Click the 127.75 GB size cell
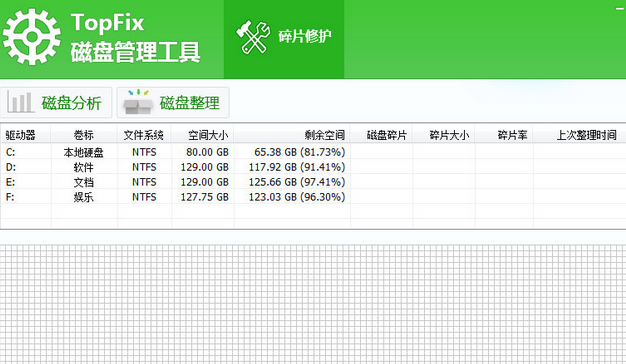 204,197
